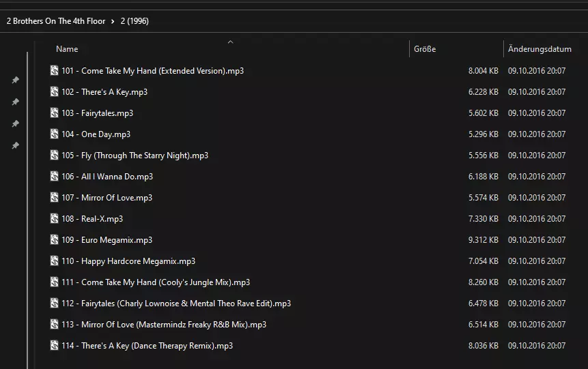Click the mp3 icon of 113 - Mastermindz Freaky R&B Mix
This screenshot has height=369, width=588.
(x=55, y=325)
